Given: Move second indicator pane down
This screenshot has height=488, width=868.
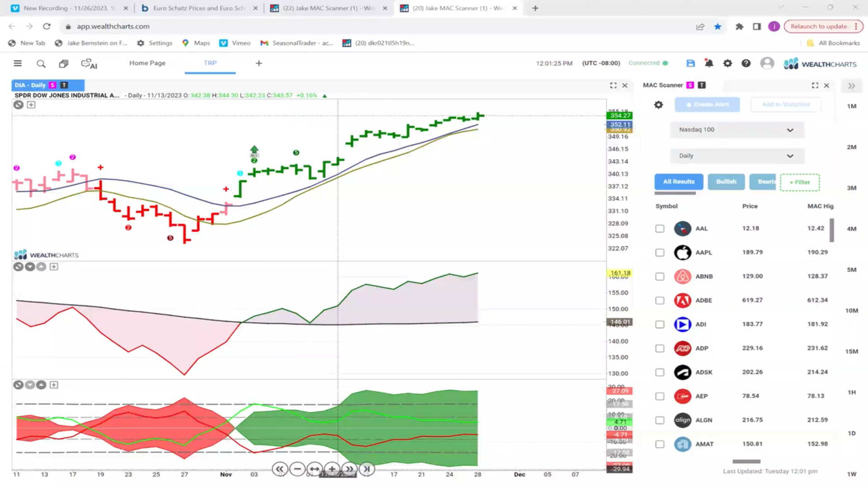Looking at the screenshot, I should 30,267.
